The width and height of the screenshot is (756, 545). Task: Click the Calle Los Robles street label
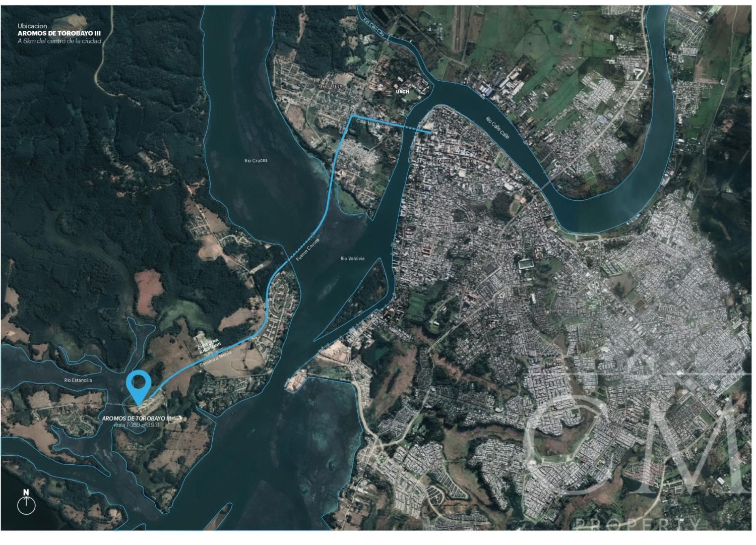(373, 124)
